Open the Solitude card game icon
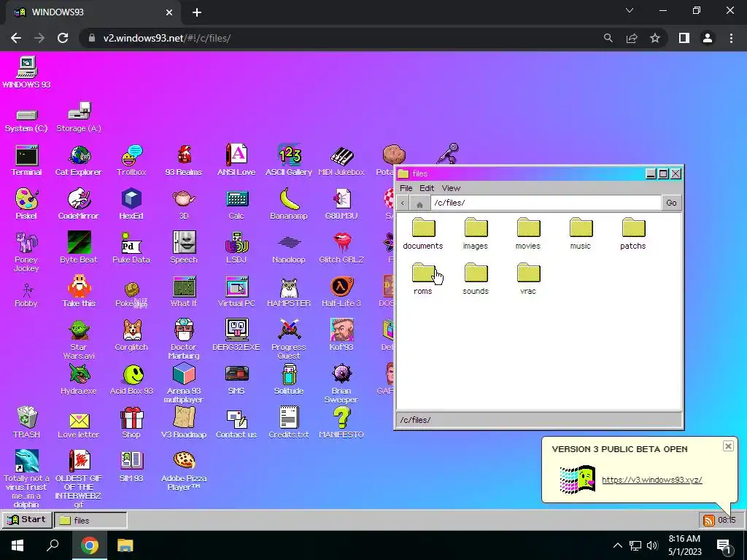The width and height of the screenshot is (747, 560). (289, 379)
